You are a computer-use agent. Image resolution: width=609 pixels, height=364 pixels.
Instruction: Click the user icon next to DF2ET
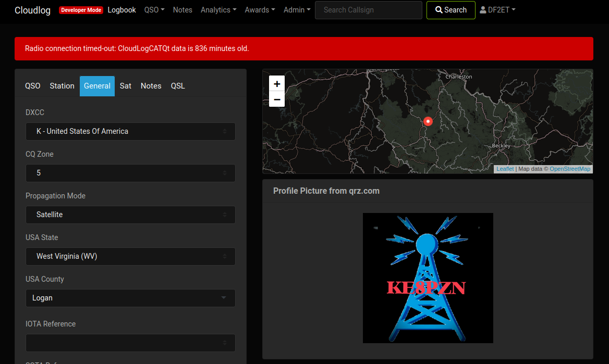(x=482, y=9)
